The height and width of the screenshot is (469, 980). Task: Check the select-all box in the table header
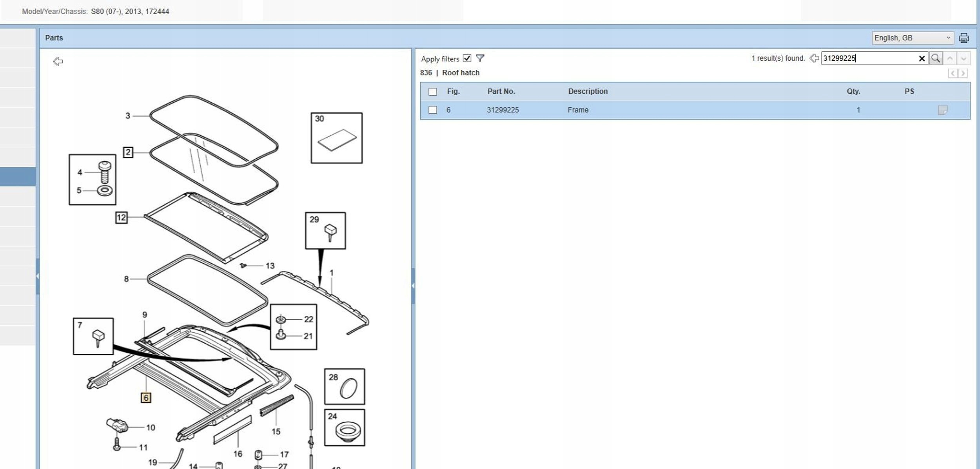432,92
